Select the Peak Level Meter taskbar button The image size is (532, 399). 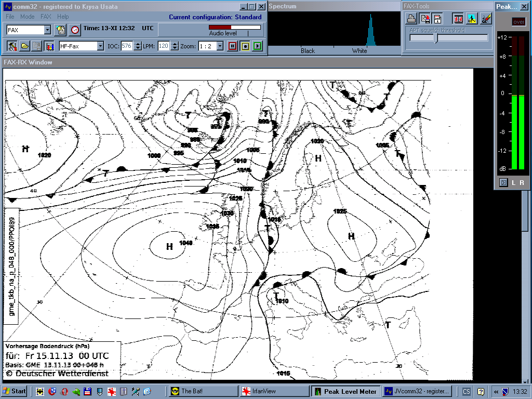tap(345, 391)
